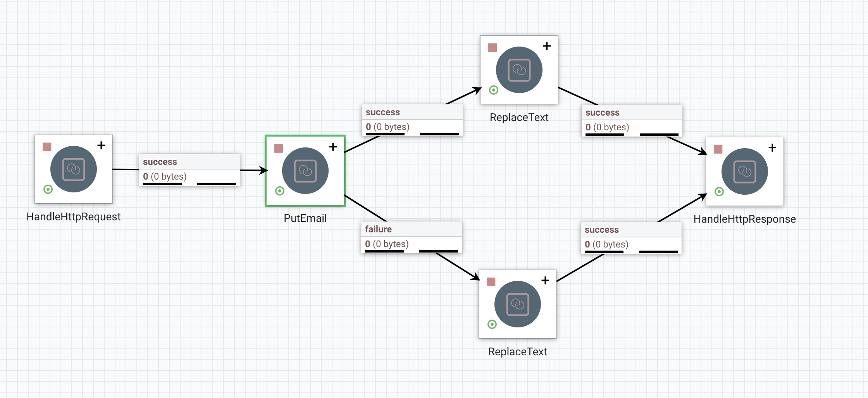This screenshot has width=868, height=398.
Task: Select the HandleHttpRequest processor icon
Action: [74, 169]
